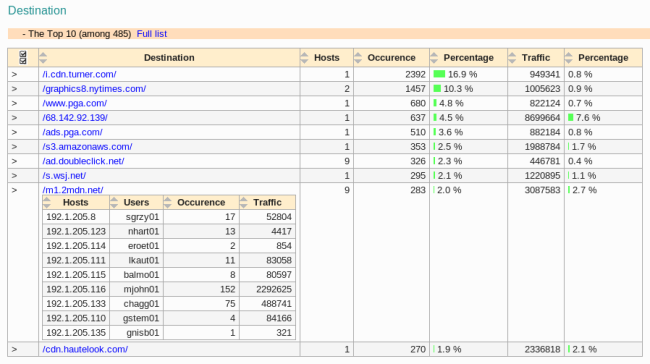Sort nested table by Hosts arrows
Viewport: 650px width, 364px height.
tap(47, 203)
